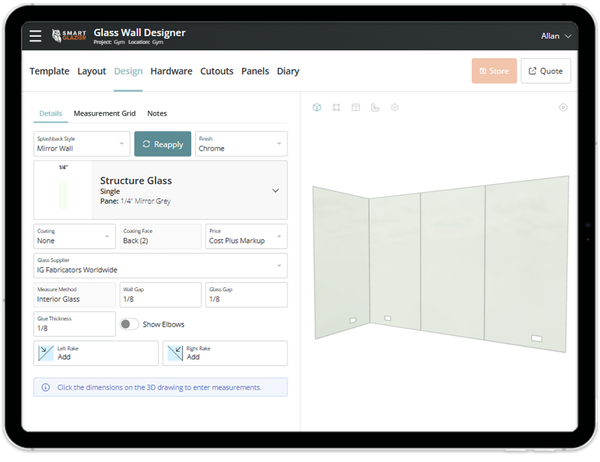The height and width of the screenshot is (462, 600).
Task: Click the Glue Thickness input field
Action: (75, 324)
